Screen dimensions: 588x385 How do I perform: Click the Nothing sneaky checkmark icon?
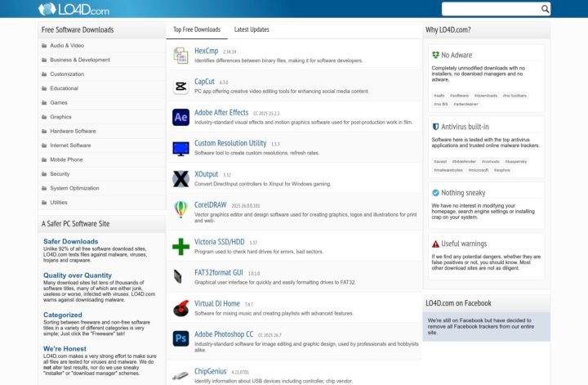435,193
